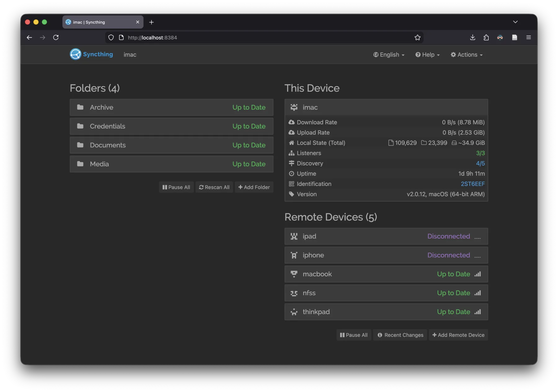
Task: Click the browser downloads icon
Action: pos(472,37)
